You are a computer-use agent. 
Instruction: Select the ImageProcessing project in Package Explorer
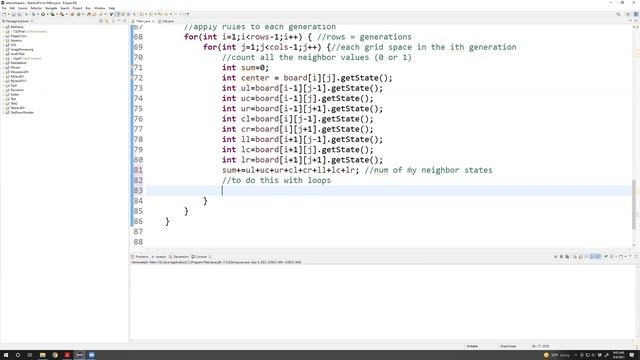point(22,49)
